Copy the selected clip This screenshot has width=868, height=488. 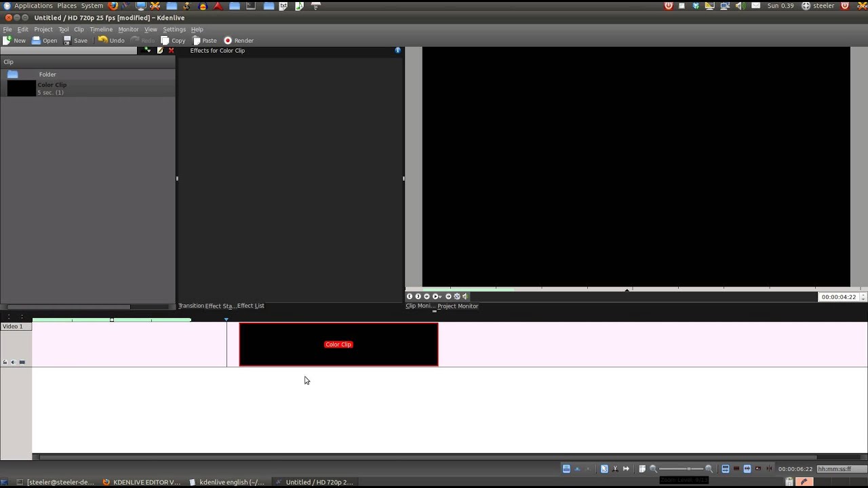click(172, 41)
